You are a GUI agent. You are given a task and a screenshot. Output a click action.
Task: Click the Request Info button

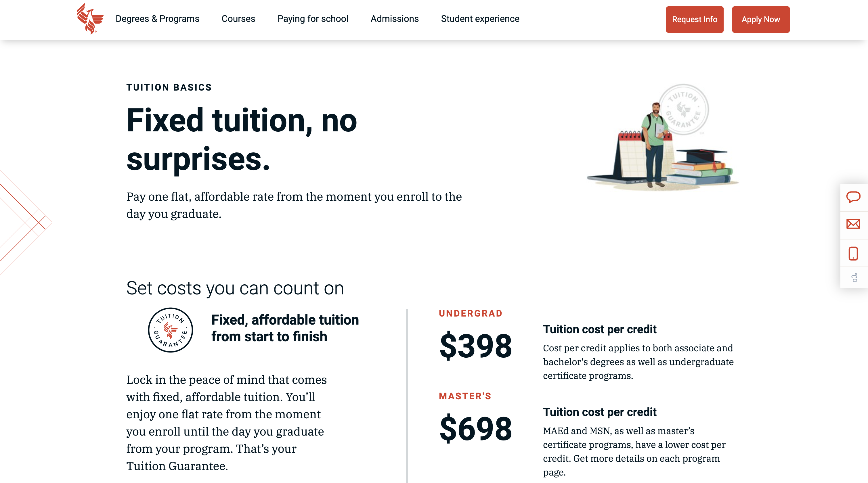[695, 20]
